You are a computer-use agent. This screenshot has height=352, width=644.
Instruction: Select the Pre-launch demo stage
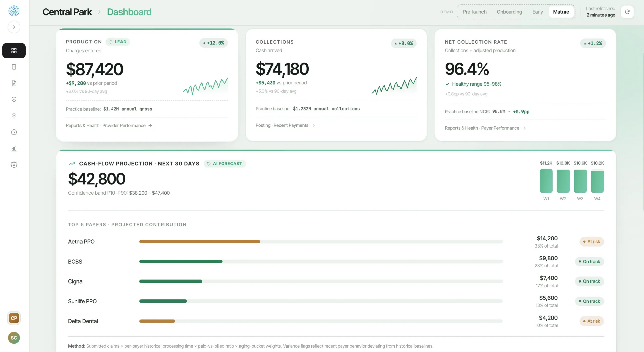coord(475,12)
